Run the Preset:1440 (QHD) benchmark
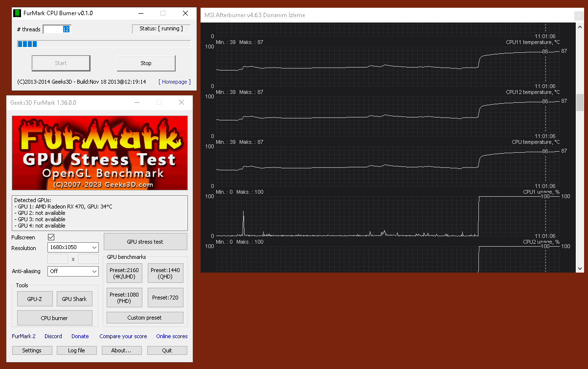This screenshot has height=369, width=588. click(165, 273)
